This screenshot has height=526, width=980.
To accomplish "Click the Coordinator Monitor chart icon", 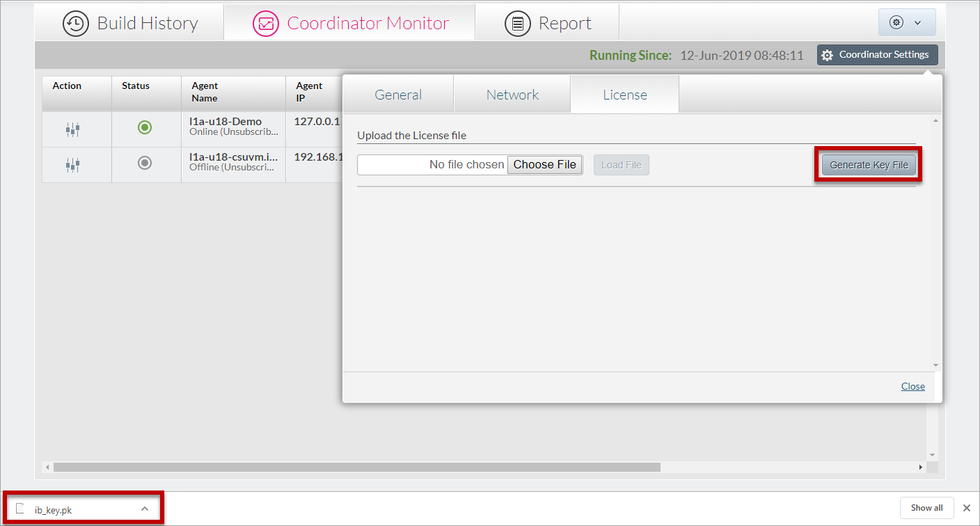I will 265,23.
